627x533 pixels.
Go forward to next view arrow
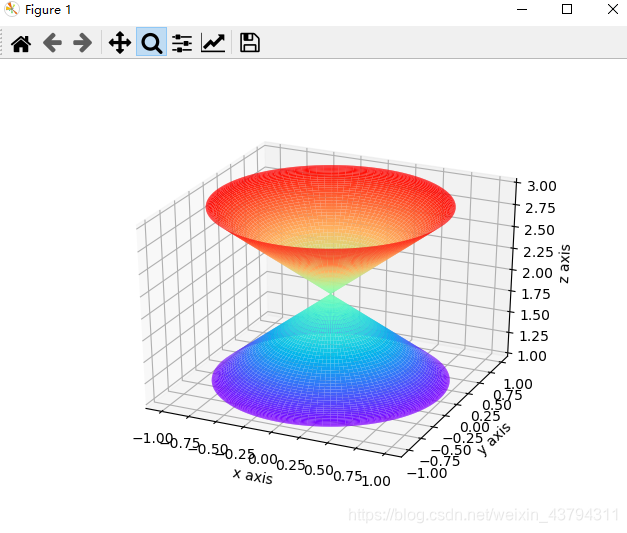click(x=83, y=43)
